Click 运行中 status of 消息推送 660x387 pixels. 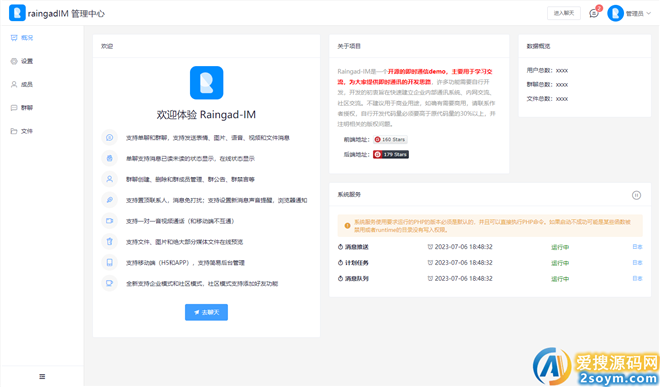tap(560, 247)
